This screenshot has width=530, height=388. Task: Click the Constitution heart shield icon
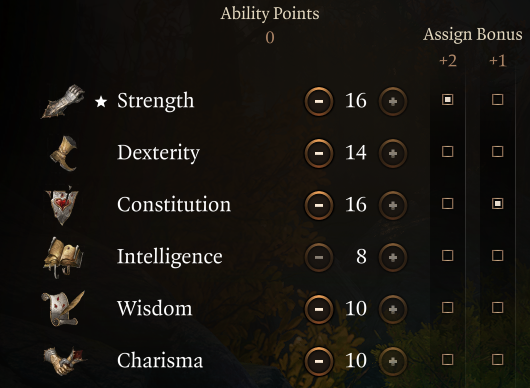pos(62,205)
